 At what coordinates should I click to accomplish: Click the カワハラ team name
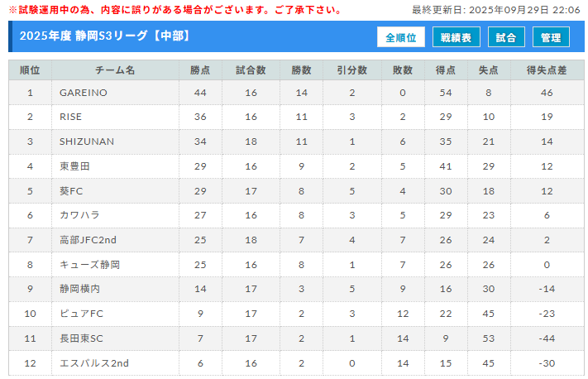pyautogui.click(x=79, y=215)
